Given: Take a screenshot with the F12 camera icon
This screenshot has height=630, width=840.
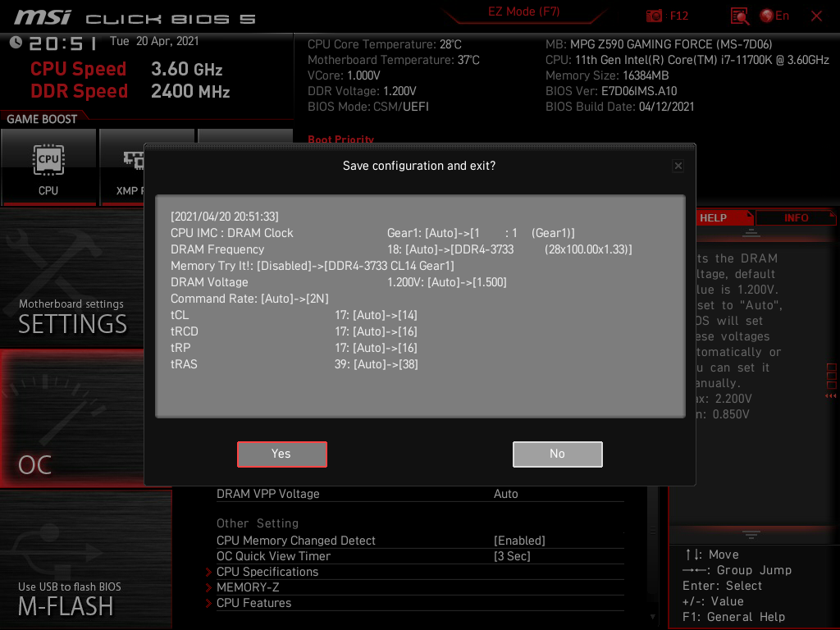Looking at the screenshot, I should [654, 16].
